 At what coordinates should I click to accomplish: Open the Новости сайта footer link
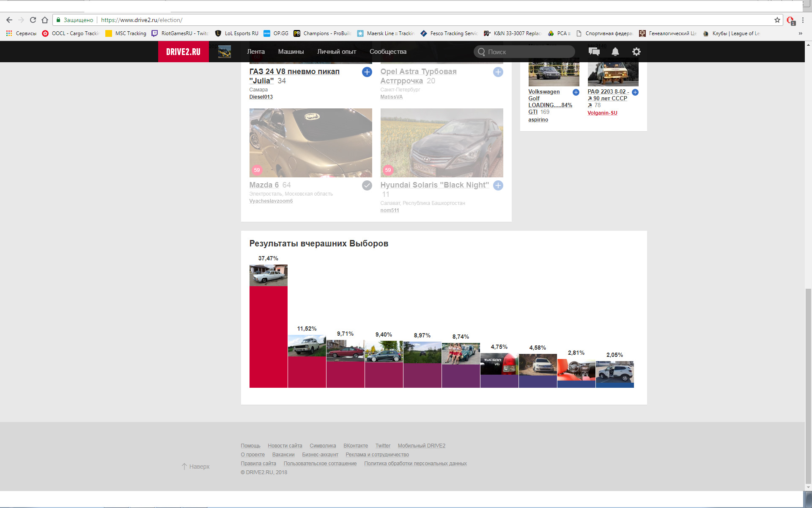point(285,446)
